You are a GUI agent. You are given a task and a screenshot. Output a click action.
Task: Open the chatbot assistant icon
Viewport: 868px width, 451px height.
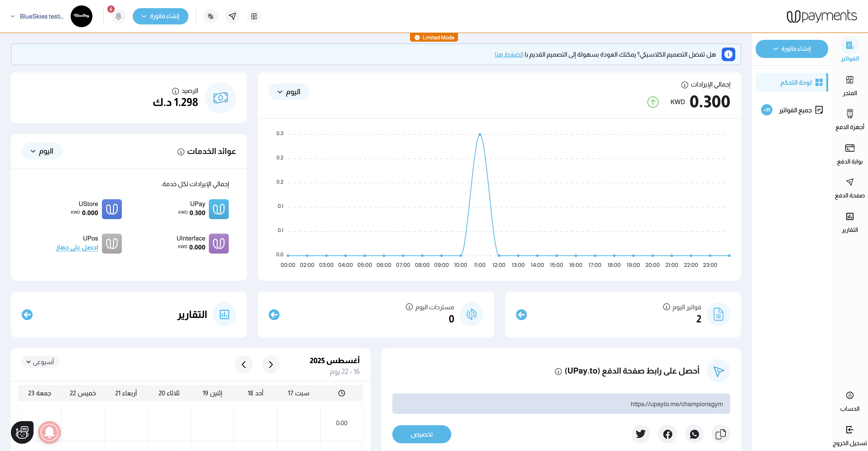22,432
